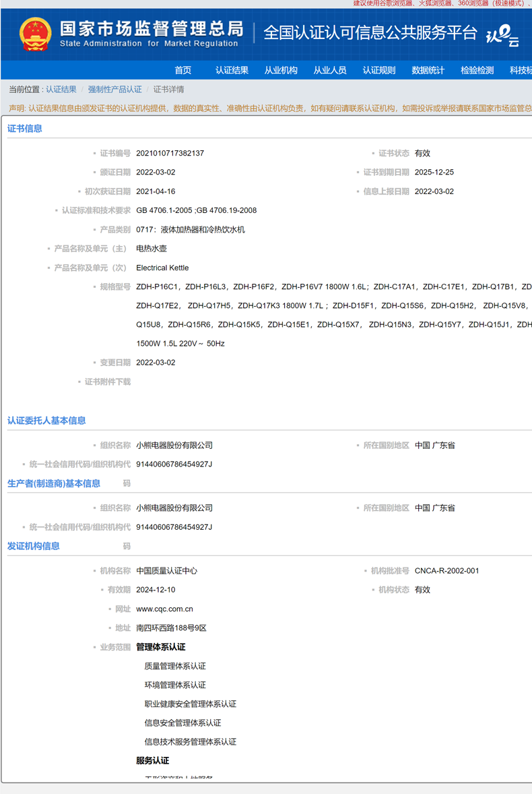Click standard GB 4706.1-2005 text
This screenshot has width=532, height=794.
click(164, 211)
